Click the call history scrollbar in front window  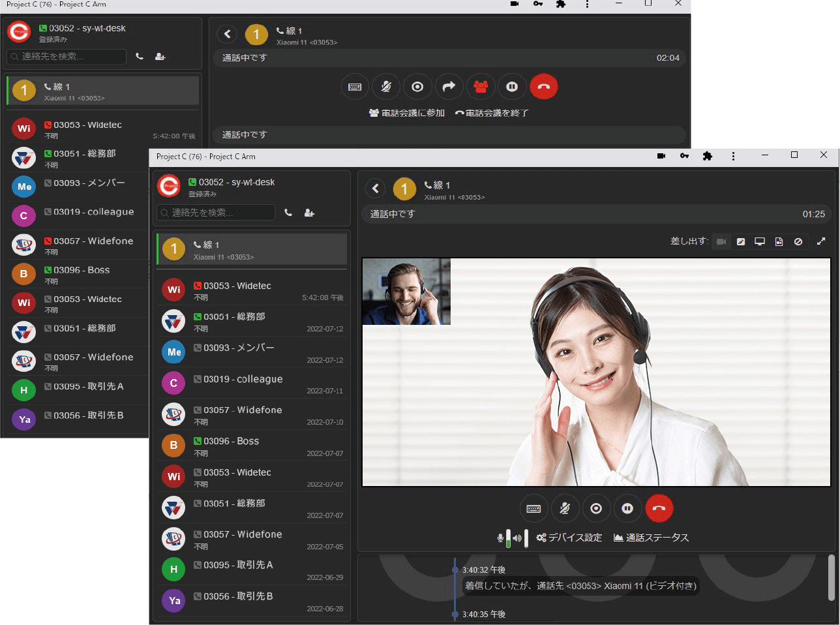point(831,577)
